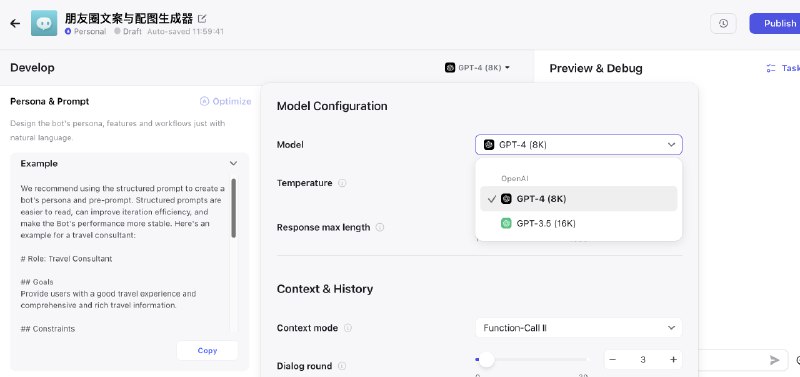Click the send message arrow icon

click(774, 360)
